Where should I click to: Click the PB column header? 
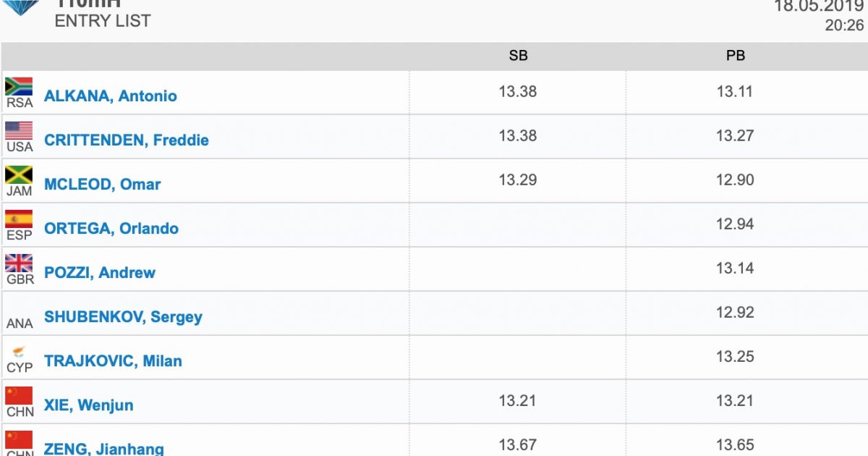[x=736, y=56]
